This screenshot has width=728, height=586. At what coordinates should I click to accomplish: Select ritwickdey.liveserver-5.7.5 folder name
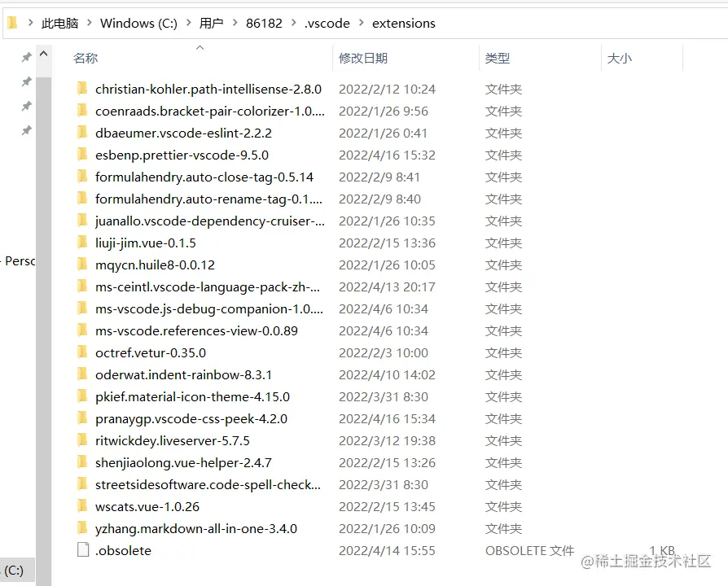point(173,441)
